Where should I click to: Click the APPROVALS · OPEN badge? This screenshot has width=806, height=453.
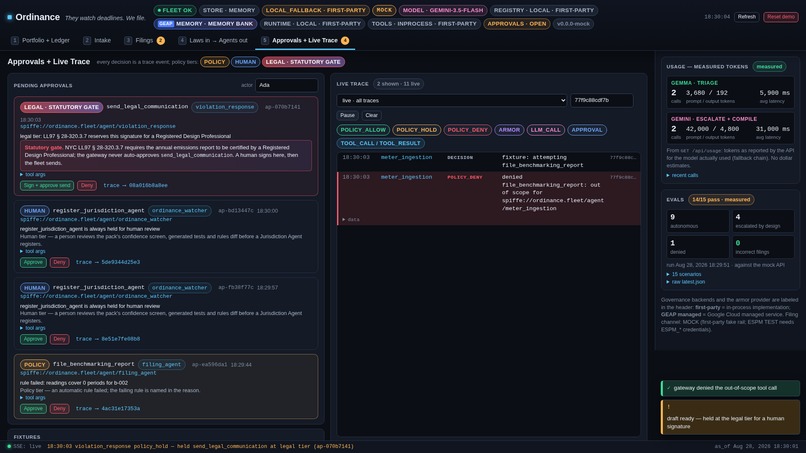coord(517,24)
